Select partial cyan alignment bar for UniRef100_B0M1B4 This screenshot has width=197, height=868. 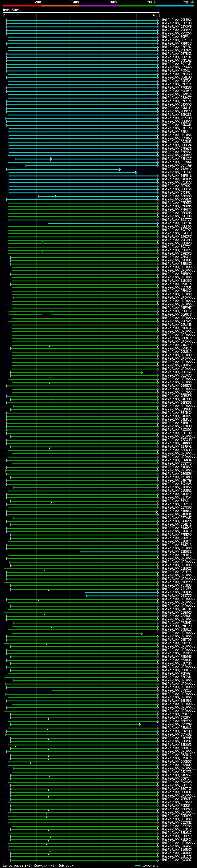(x=103, y=223)
